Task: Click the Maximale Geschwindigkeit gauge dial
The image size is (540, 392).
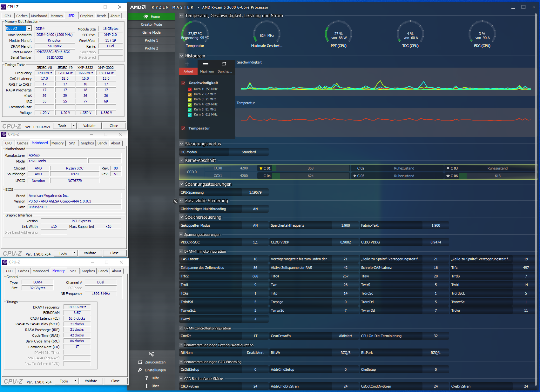Action: (267, 34)
